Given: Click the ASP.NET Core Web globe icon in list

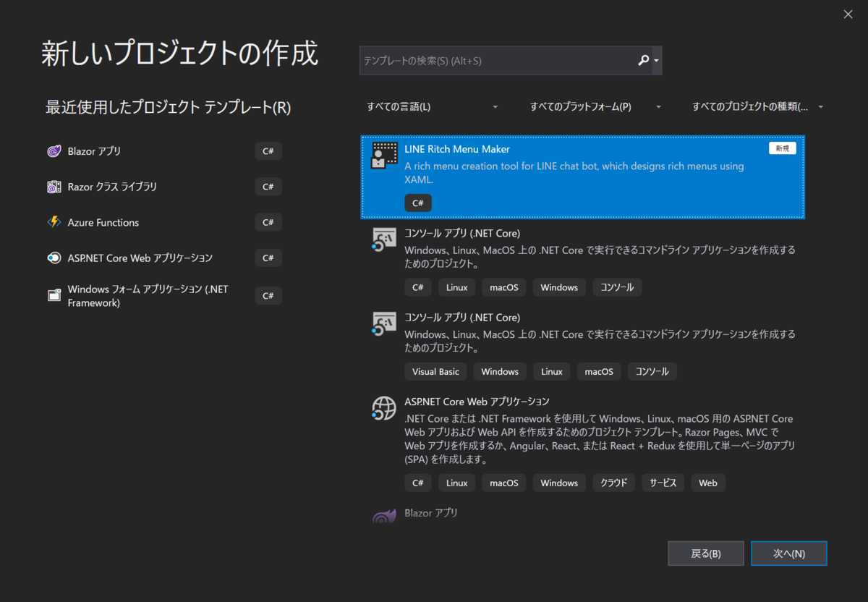Looking at the screenshot, I should coord(383,408).
